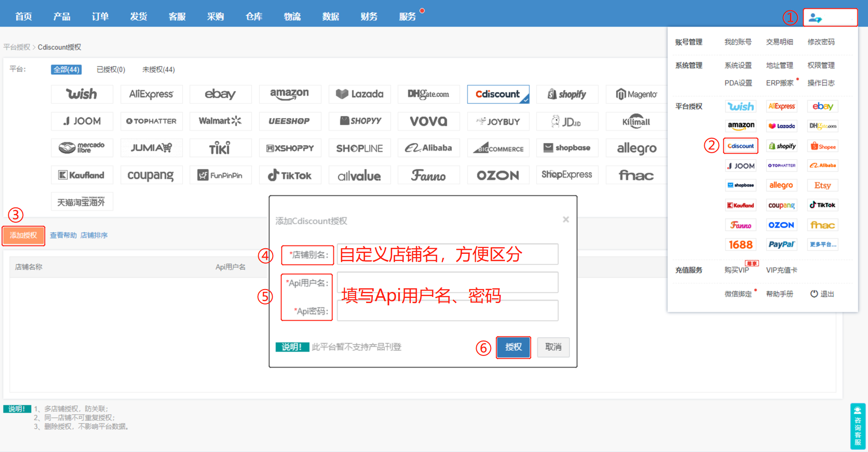Select the JD.ID platform tile

[567, 121]
